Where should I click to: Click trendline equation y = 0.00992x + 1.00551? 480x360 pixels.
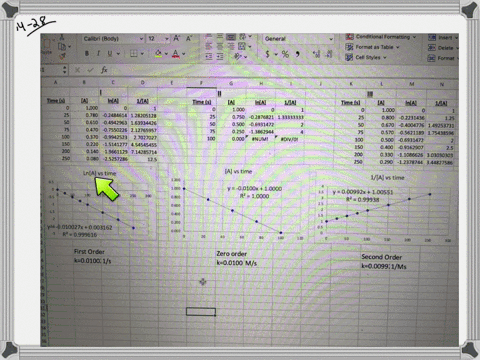363,192
